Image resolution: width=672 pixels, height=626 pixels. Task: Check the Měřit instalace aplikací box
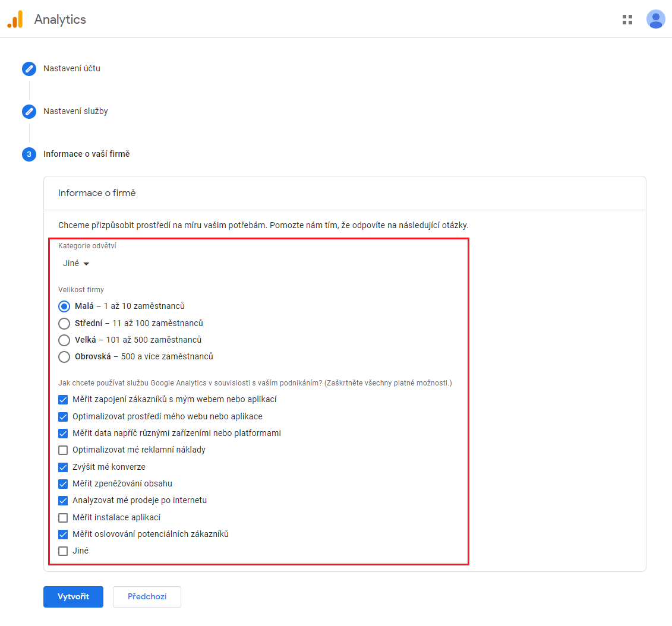pyautogui.click(x=63, y=518)
